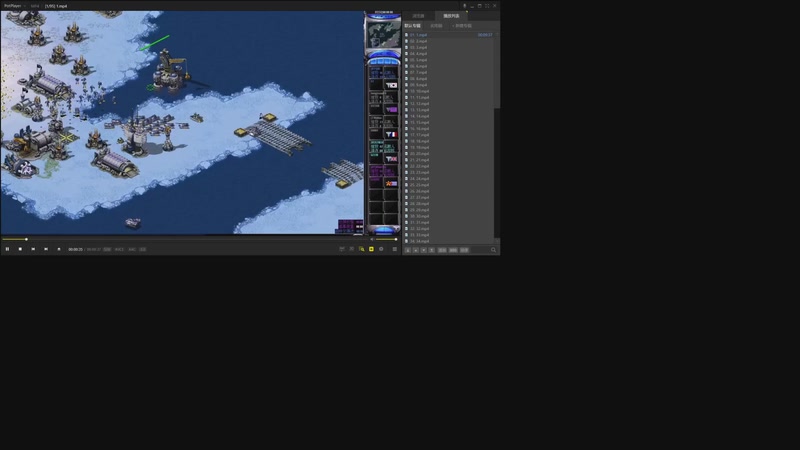The height and width of the screenshot is (450, 800).
Task: Play 01. 1.mp4 from the playlist
Action: 449,35
